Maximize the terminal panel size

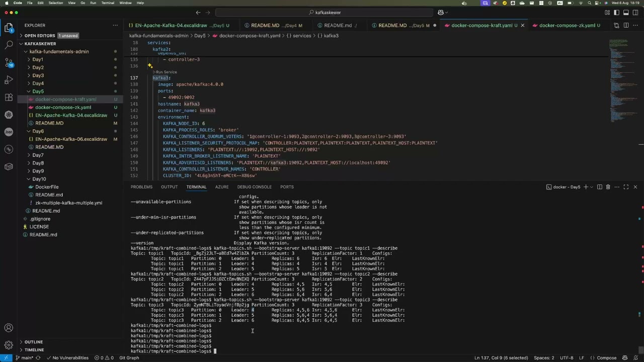[626, 187]
